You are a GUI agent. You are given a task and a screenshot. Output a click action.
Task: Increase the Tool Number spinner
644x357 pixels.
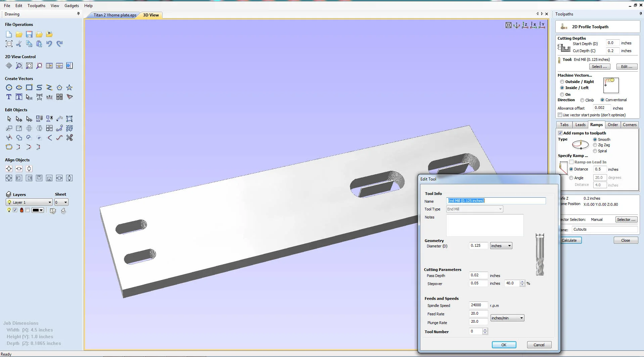point(485,330)
